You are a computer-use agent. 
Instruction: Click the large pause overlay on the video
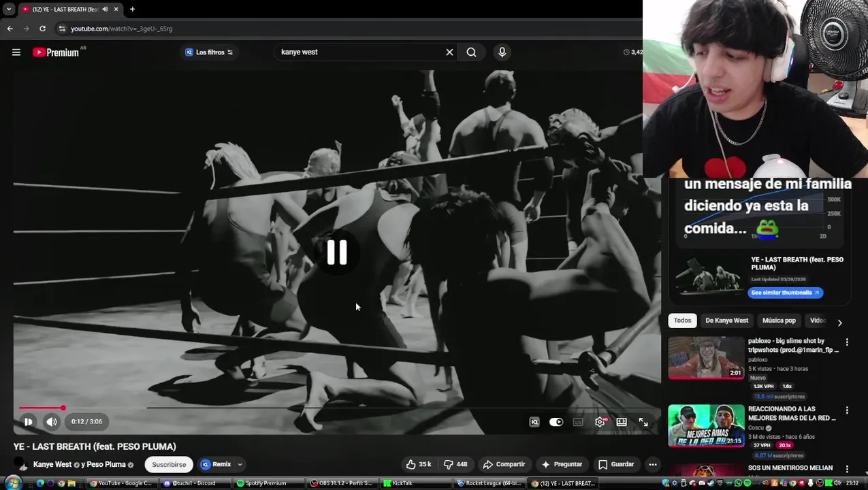coord(337,252)
